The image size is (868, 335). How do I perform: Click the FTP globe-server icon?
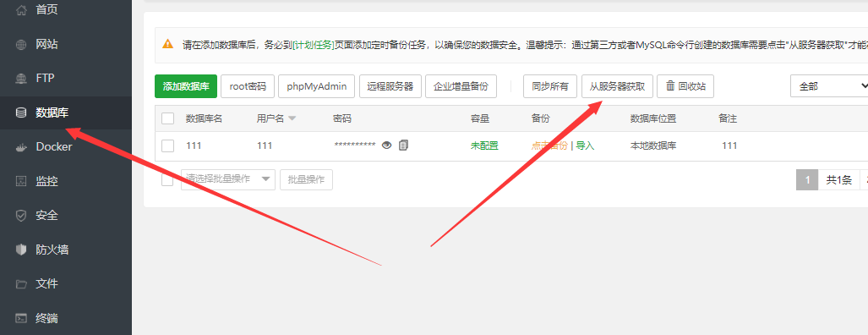pos(21,79)
